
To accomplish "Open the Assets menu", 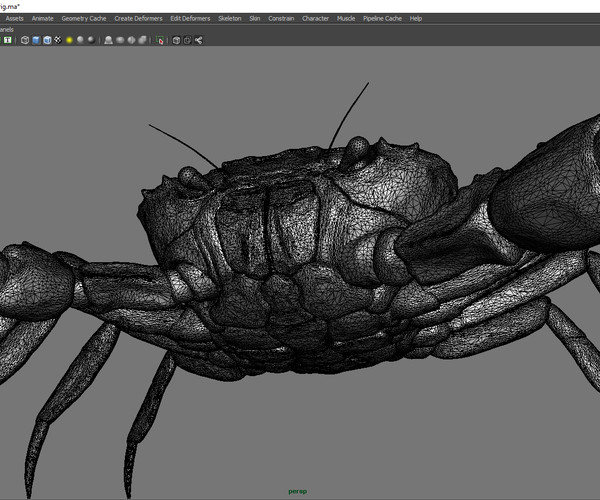I will coord(15,18).
